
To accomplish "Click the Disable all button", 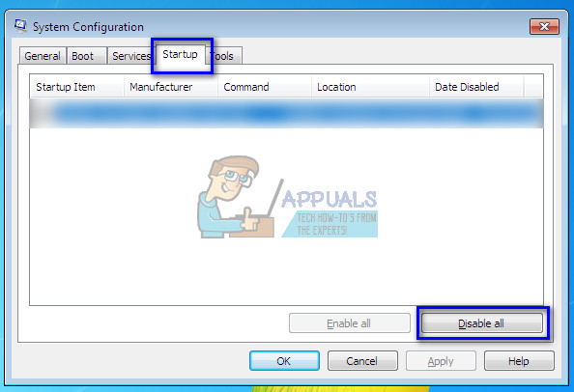I will tap(482, 323).
